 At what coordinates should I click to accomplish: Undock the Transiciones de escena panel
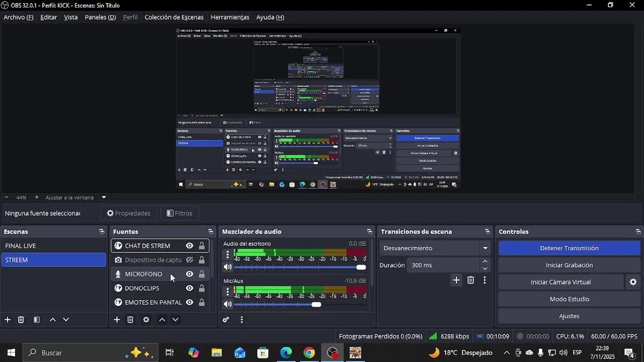pos(488,232)
